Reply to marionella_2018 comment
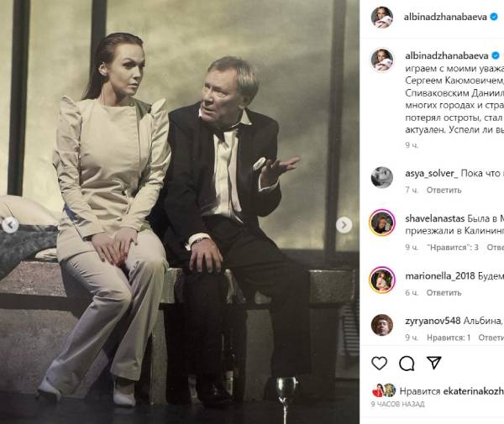Viewport: 504px width, 424px height. click(444, 293)
